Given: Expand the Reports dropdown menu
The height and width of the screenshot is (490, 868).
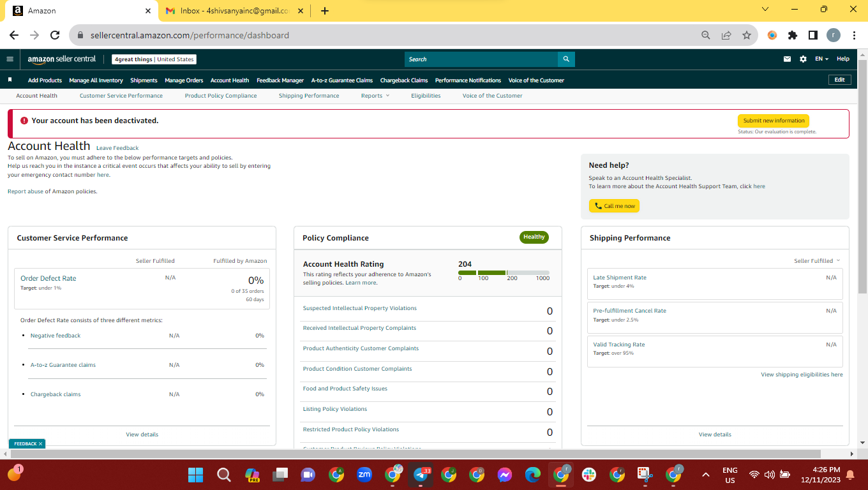Looking at the screenshot, I should tap(375, 96).
